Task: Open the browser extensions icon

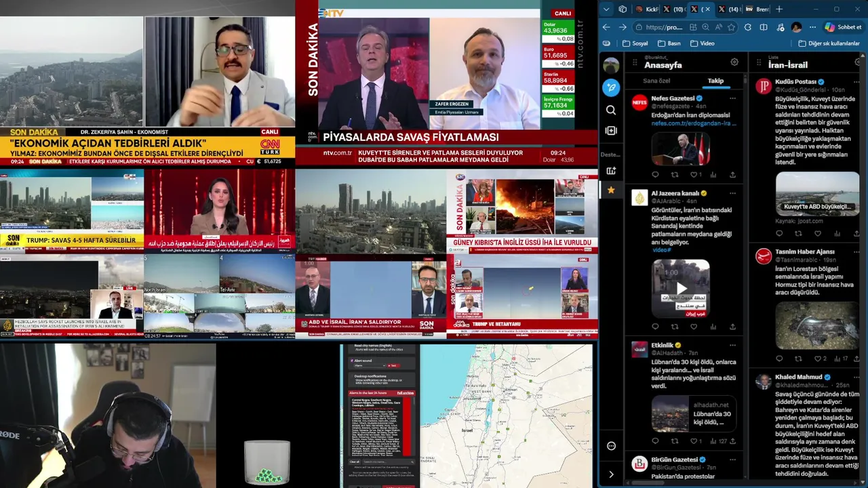Action: click(x=748, y=27)
